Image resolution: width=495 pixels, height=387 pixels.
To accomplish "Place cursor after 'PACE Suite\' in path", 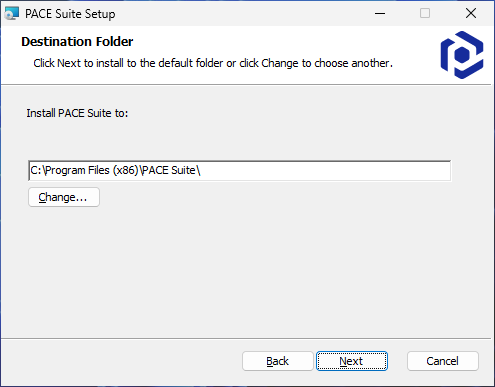I will pyautogui.click(x=201, y=171).
